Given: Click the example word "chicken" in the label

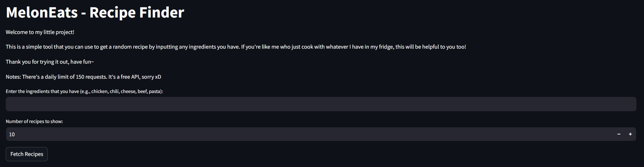Looking at the screenshot, I should 99,92.
